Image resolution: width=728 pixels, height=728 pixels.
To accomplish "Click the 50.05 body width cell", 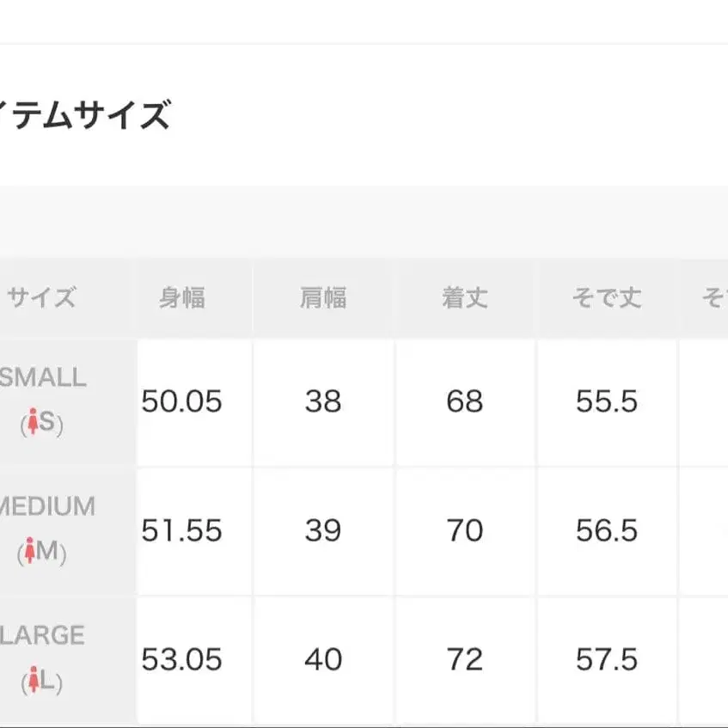I will 181,401.
